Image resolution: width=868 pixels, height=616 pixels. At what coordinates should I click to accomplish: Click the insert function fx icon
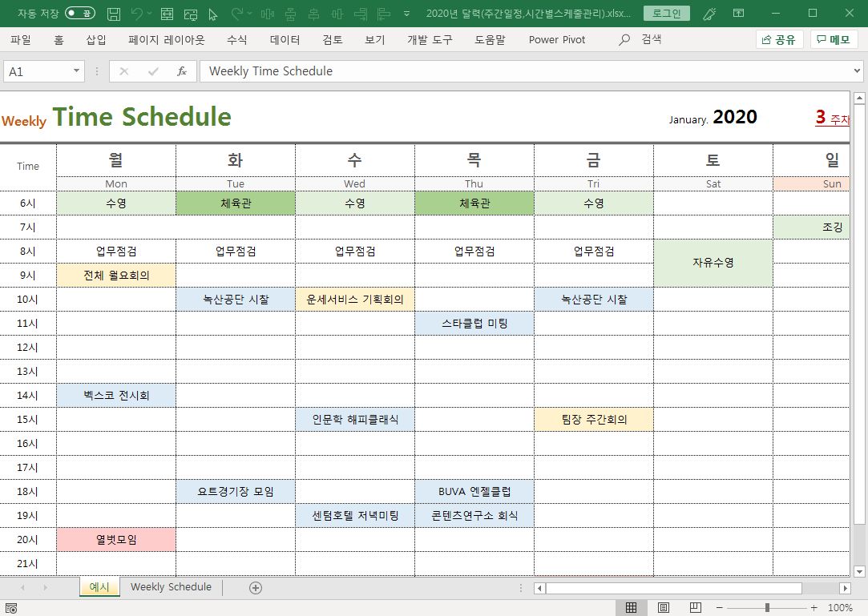(x=182, y=71)
